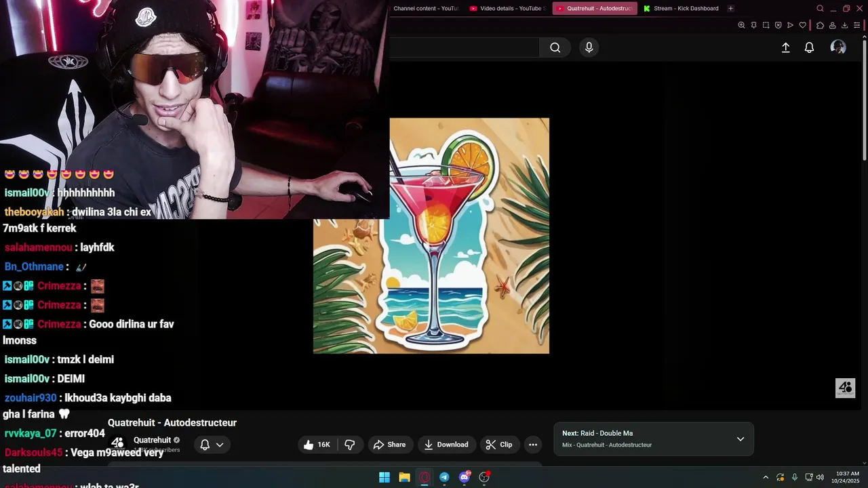Open the YouTube upload arrow icon
Viewport: 868px width, 488px height.
(x=785, y=47)
